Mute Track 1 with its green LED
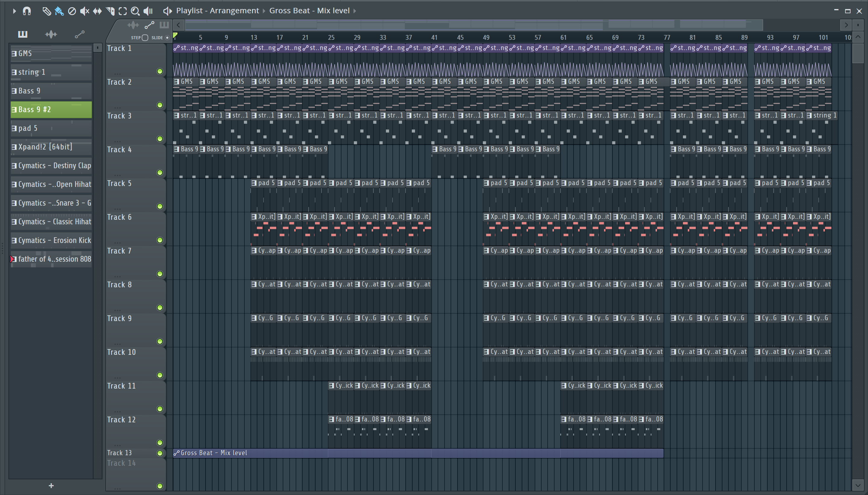 [x=160, y=71]
